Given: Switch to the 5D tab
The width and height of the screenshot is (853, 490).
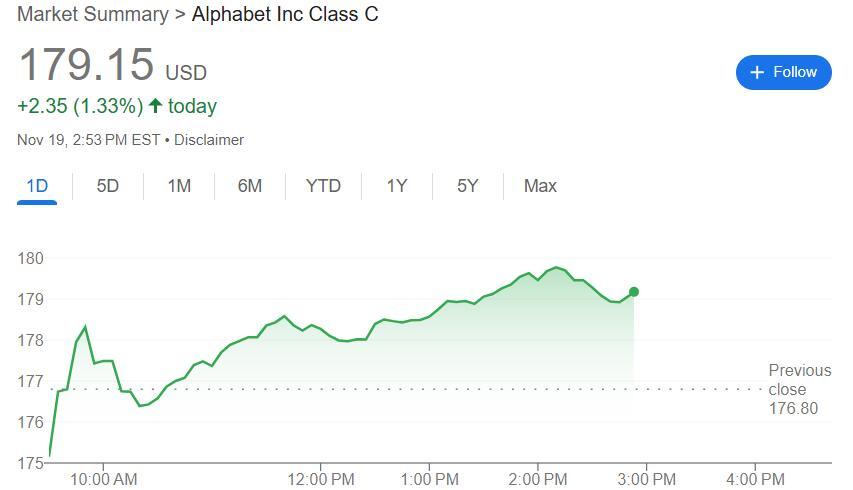Looking at the screenshot, I should point(108,186).
